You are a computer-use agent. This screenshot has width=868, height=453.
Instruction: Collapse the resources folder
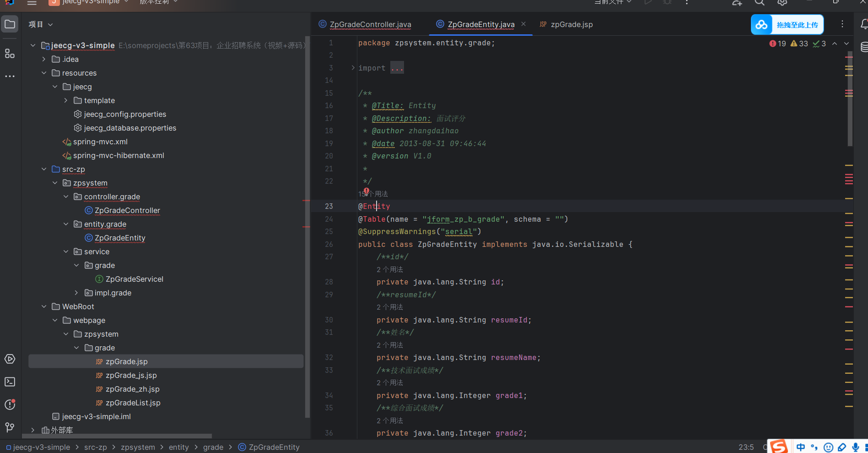pos(44,73)
